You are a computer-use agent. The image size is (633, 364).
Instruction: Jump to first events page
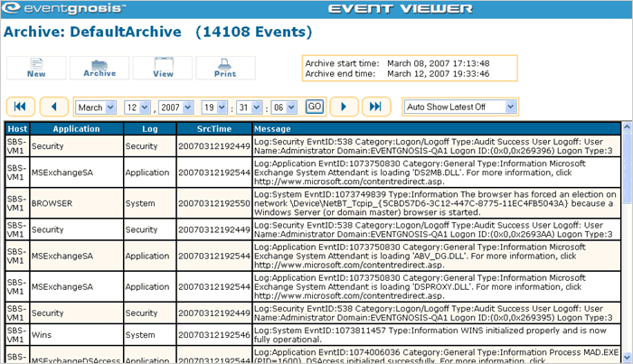20,107
